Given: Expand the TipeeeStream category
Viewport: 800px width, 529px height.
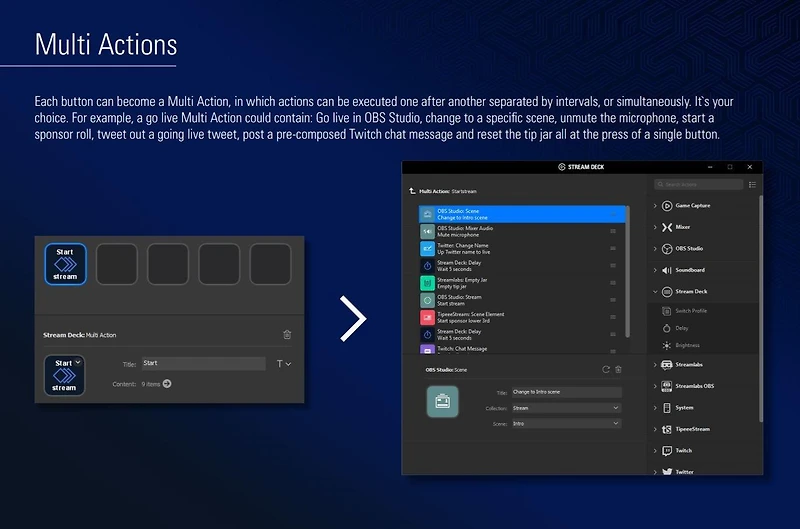Looking at the screenshot, I should (655, 429).
